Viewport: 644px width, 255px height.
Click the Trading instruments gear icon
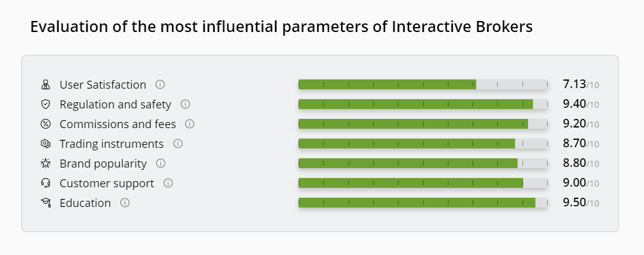point(45,144)
